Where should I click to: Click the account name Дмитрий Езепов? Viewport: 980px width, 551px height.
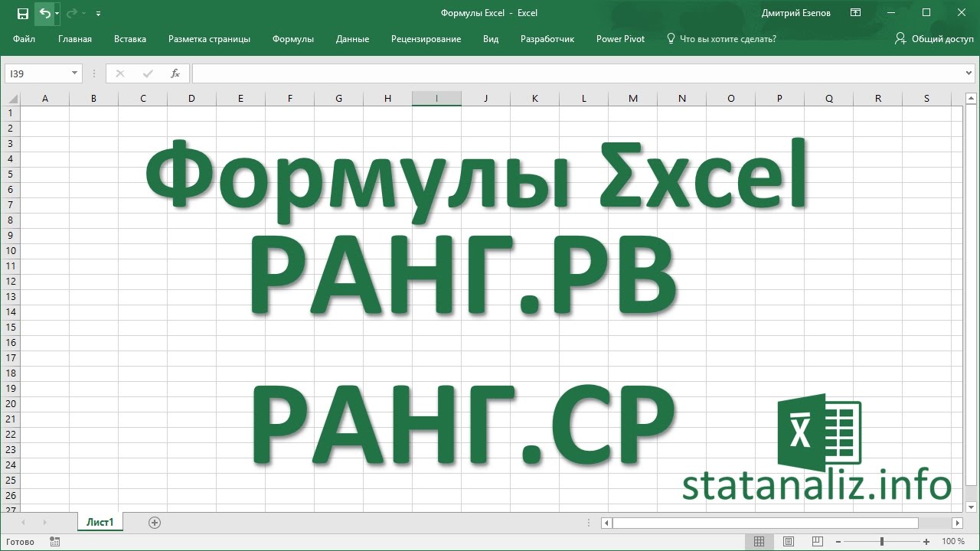coord(796,13)
